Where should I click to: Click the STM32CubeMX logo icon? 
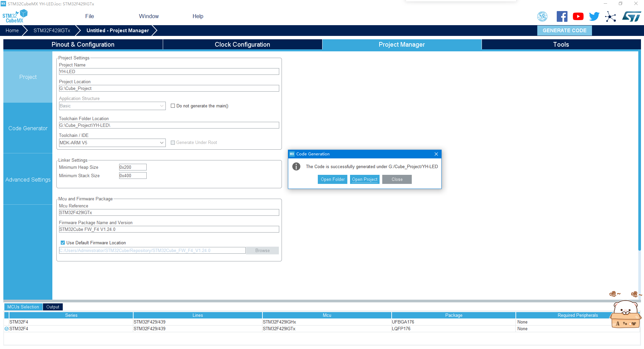(x=15, y=16)
